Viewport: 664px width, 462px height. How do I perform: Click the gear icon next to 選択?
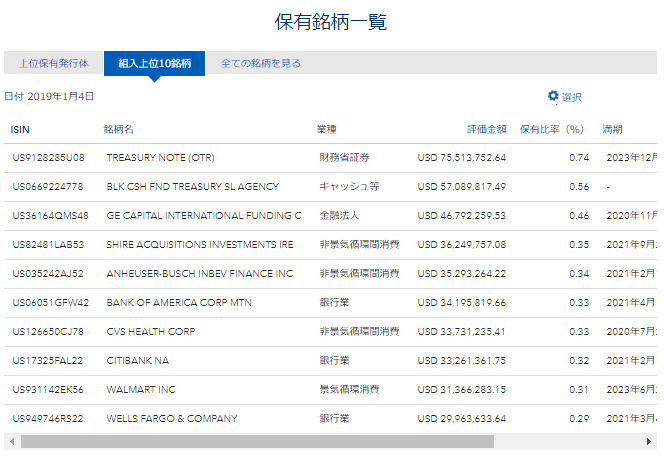[x=553, y=96]
